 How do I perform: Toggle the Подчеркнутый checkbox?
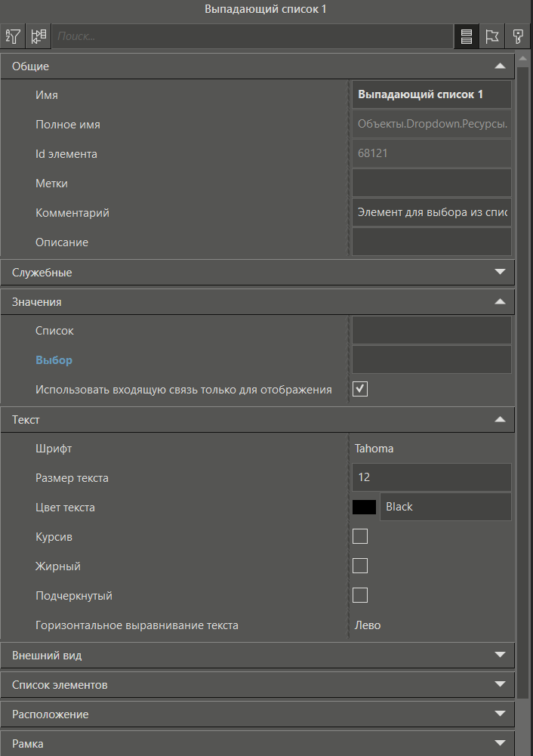(359, 595)
